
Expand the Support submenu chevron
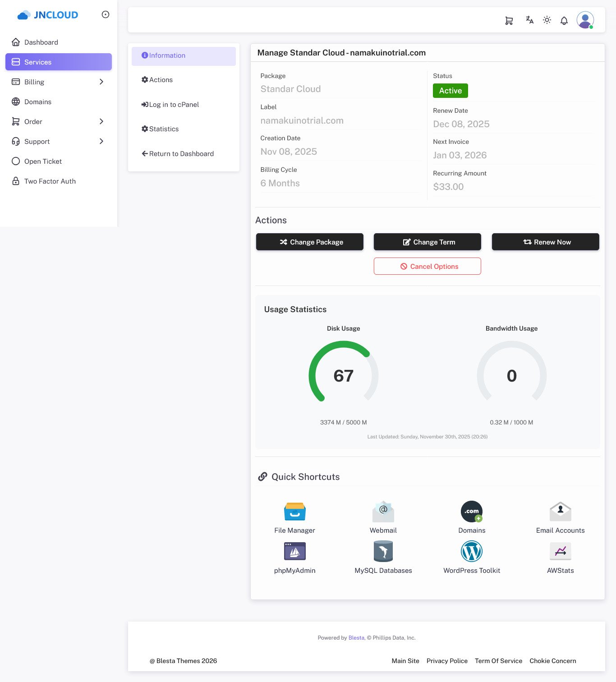pos(101,141)
